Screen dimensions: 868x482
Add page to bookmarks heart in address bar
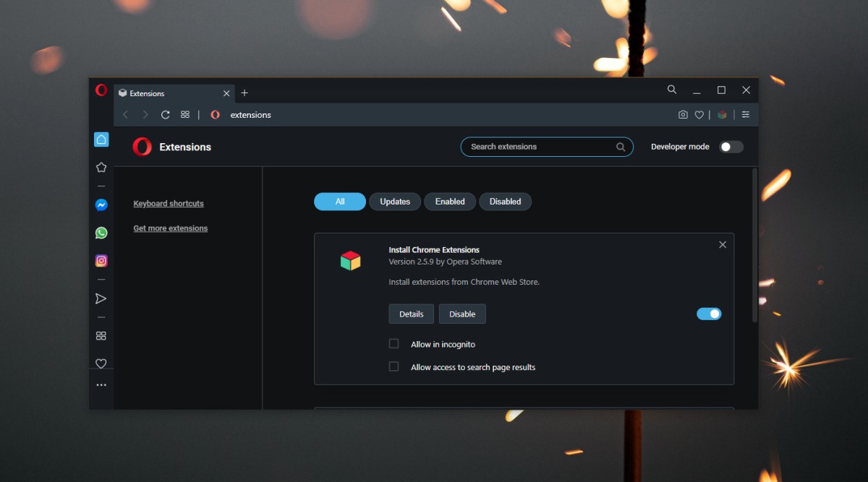point(699,114)
